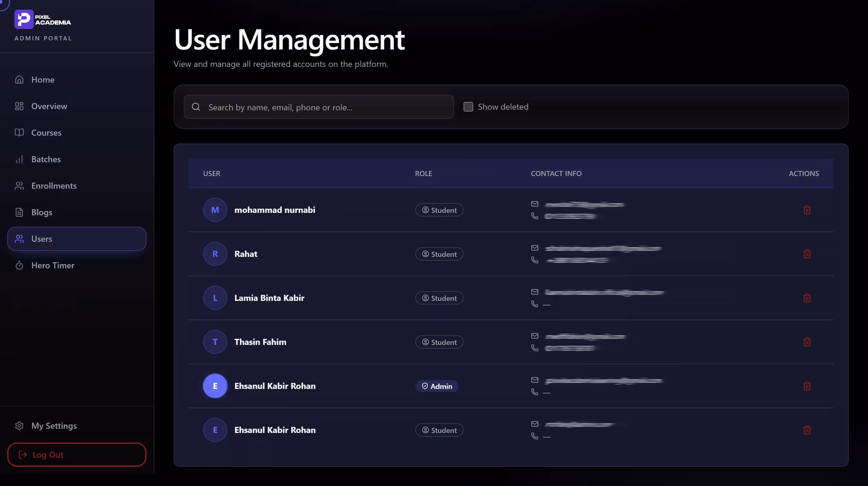The height and width of the screenshot is (486, 868).
Task: Click the CONTACT INFO column header
Action: click(x=556, y=173)
